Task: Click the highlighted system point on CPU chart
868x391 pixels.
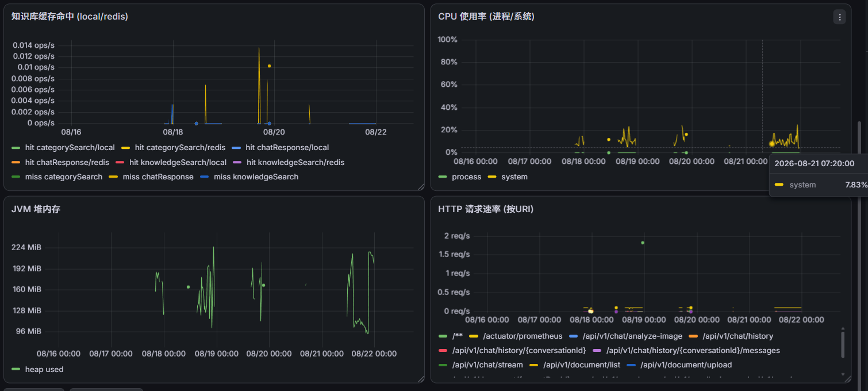Action: click(x=772, y=144)
